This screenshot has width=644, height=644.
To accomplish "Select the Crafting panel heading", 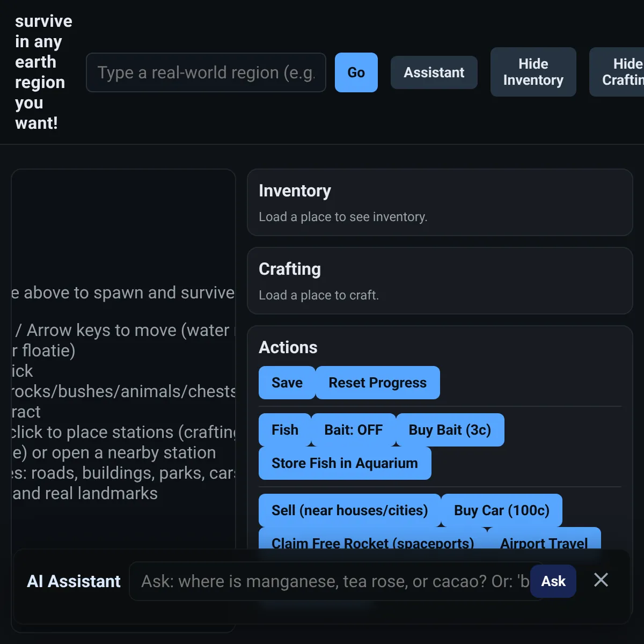I will (x=290, y=269).
